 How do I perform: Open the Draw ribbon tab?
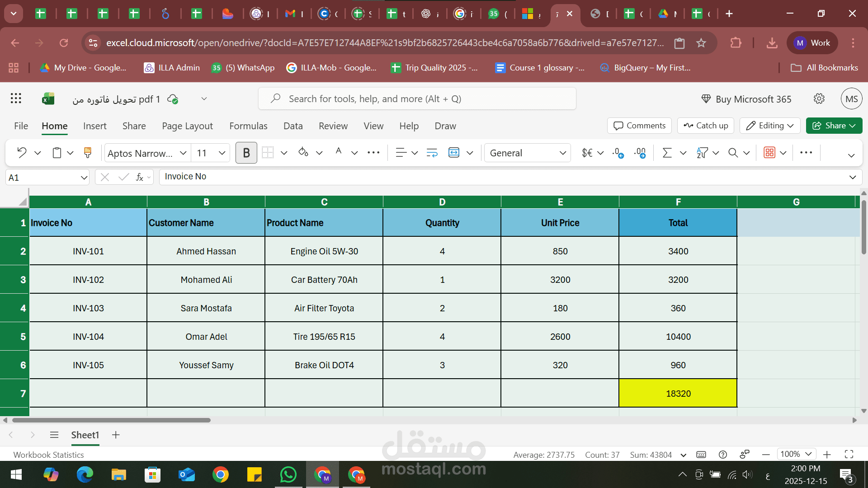point(445,126)
